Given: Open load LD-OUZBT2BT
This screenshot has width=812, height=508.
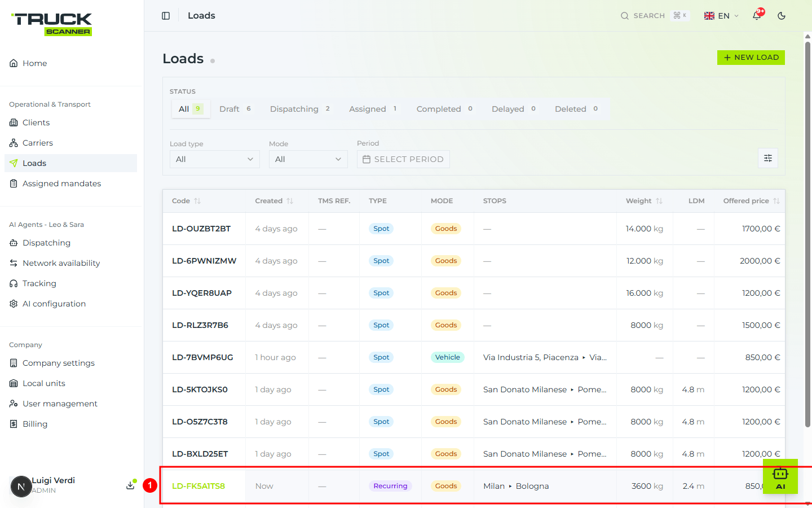Looking at the screenshot, I should click(201, 229).
